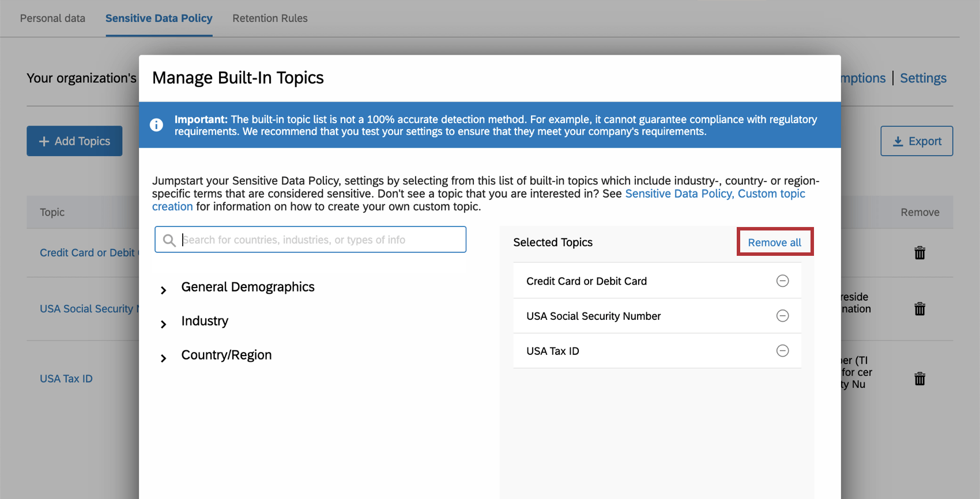Delete Credit Card row using trash icon
980x499 pixels.
919,252
